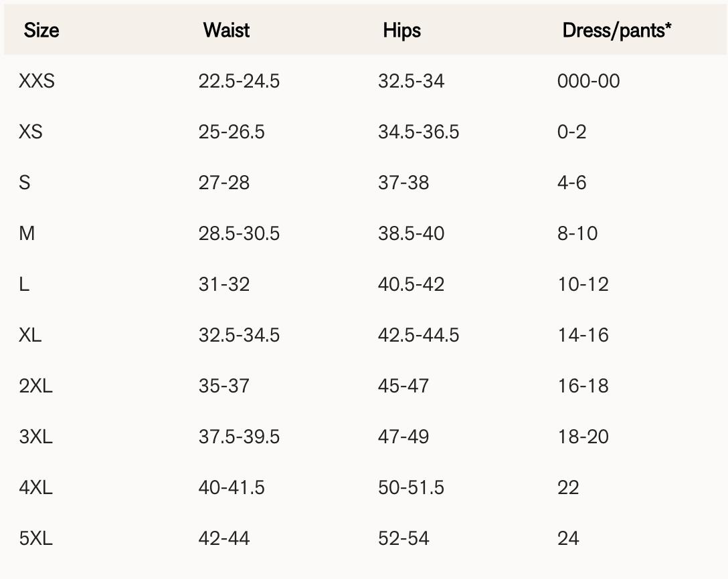Click waist measurement 22.5-24.5
This screenshot has width=728, height=579.
239,81
